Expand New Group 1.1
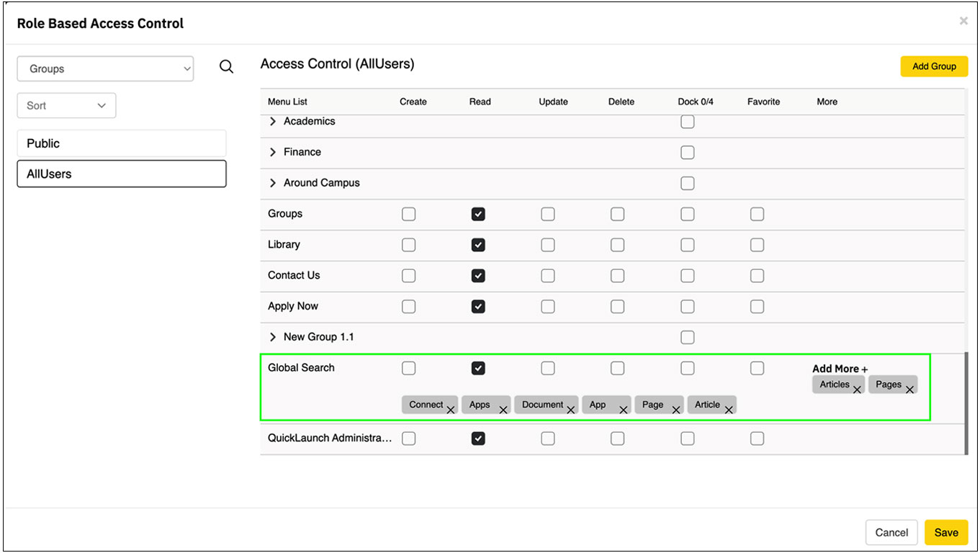The image size is (980, 553). pos(272,336)
